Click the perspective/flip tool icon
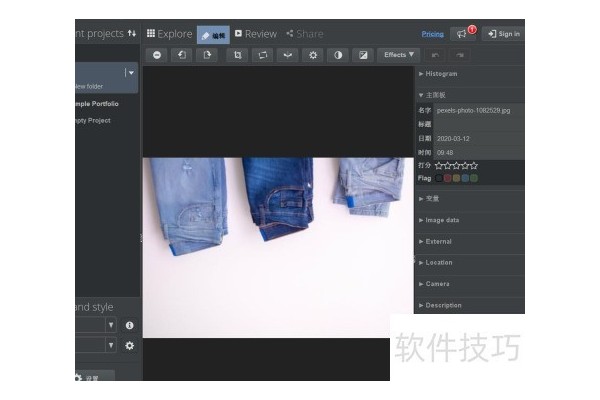 click(x=288, y=55)
